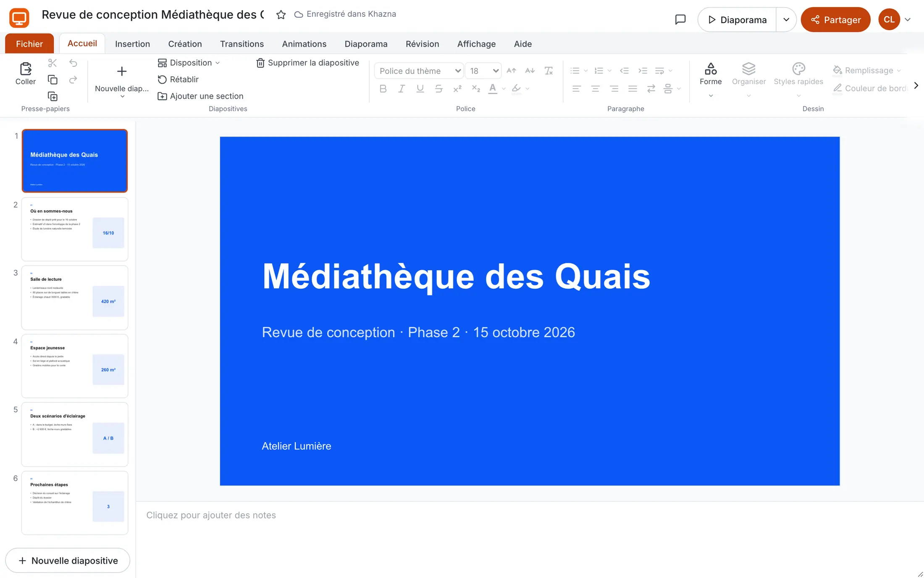924x578 pixels.
Task: Click Nouvelle diapositive at bottom of panel
Action: pos(68,560)
